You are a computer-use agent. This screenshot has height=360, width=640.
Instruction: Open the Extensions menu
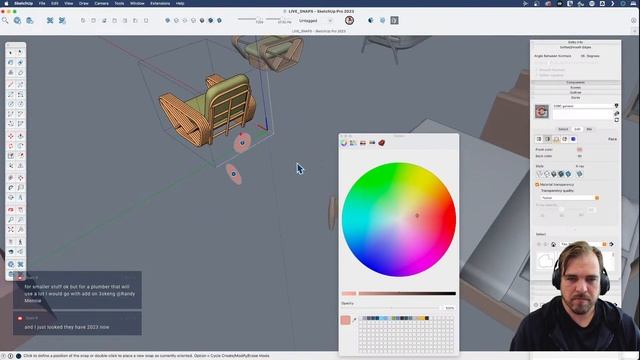160,3
